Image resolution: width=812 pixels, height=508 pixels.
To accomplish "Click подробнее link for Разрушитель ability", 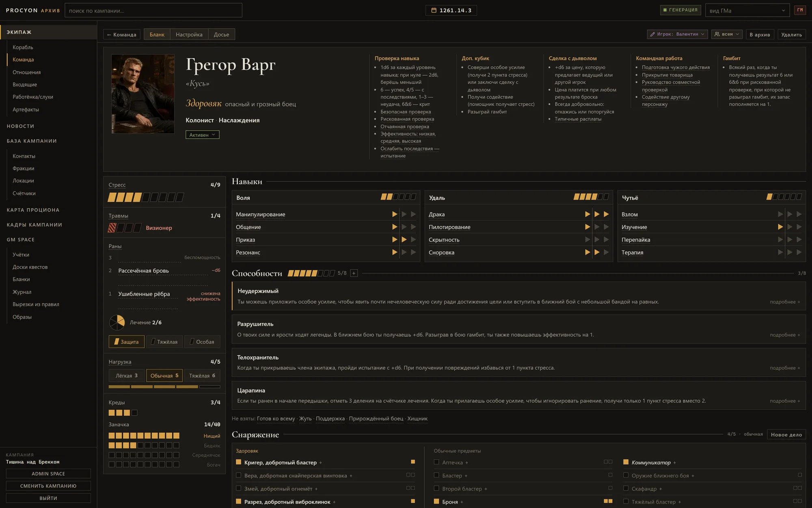I will (785, 335).
